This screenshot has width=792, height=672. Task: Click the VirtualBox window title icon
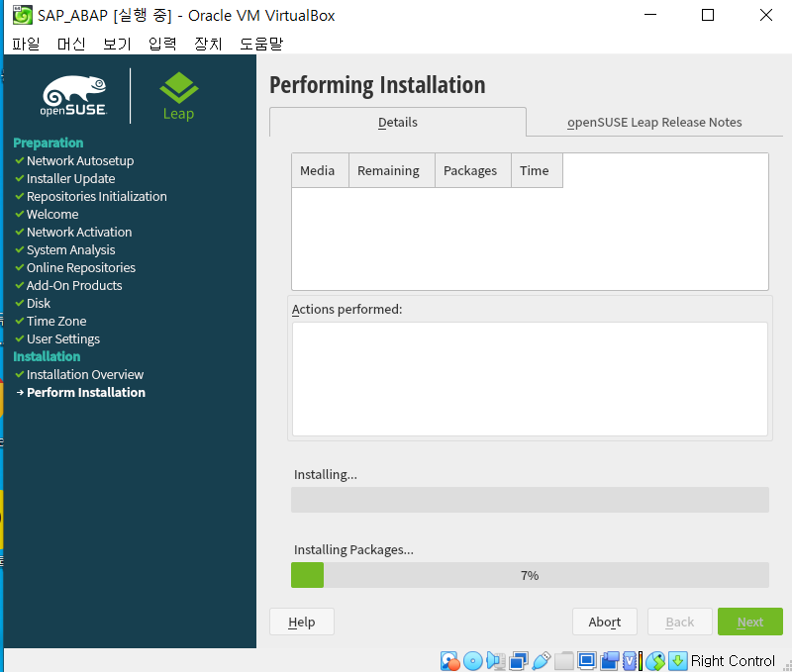(x=22, y=15)
